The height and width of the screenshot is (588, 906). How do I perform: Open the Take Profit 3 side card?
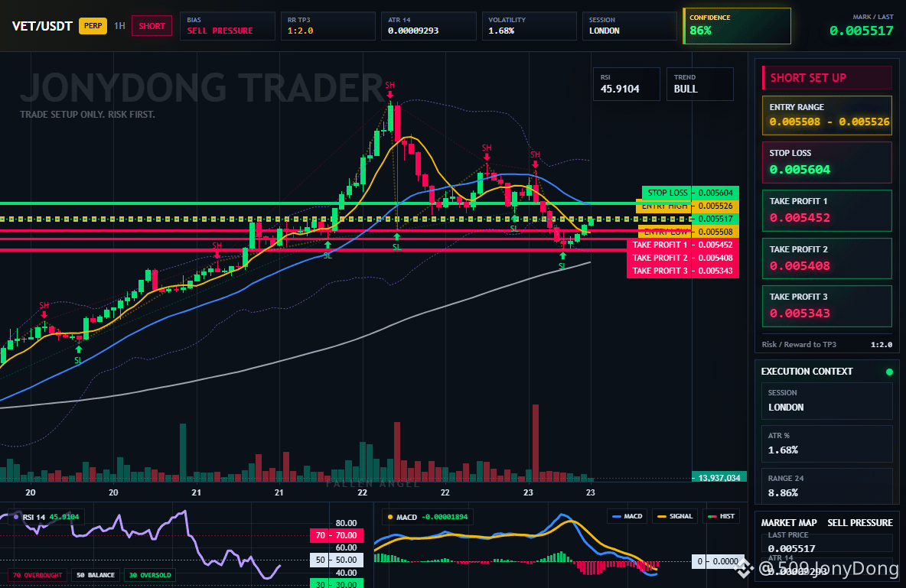827,306
